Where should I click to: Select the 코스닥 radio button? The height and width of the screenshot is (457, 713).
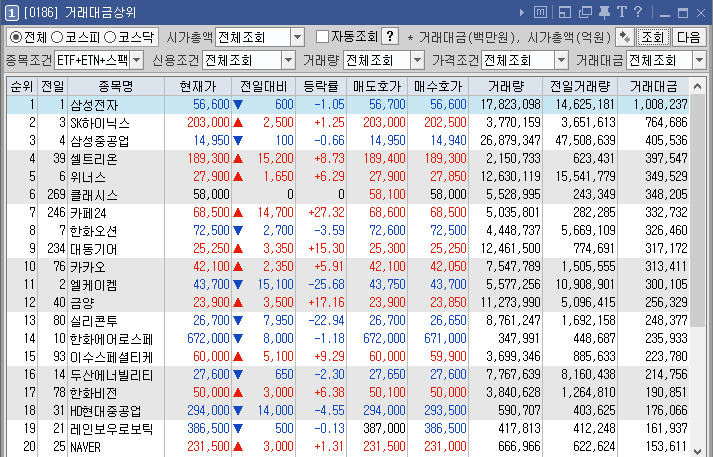tap(110, 37)
